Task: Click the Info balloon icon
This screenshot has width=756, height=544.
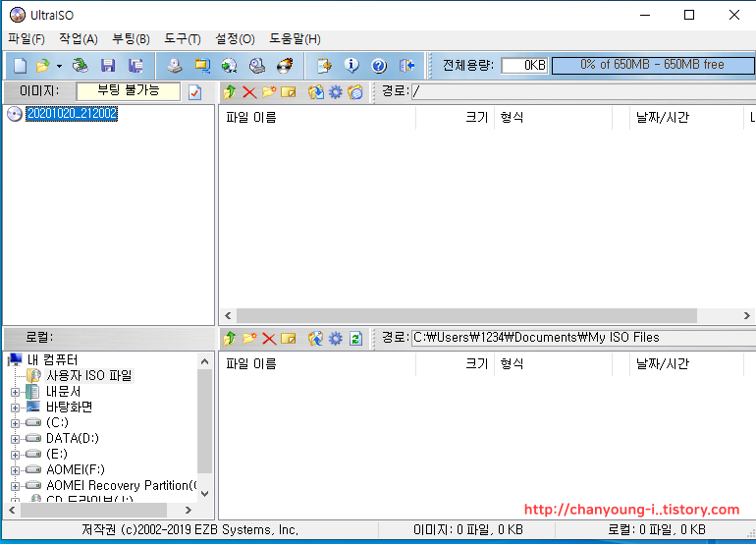Action: [x=351, y=66]
